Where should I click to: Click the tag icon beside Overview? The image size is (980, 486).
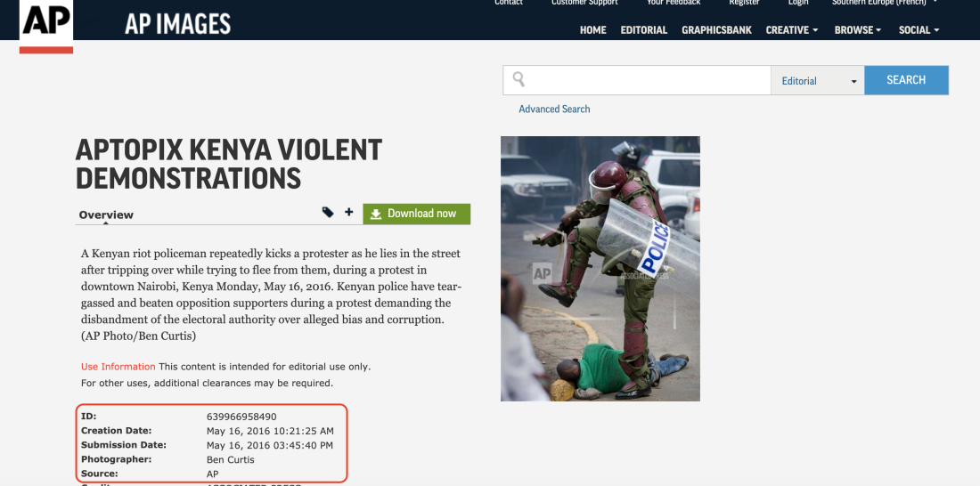pyautogui.click(x=328, y=213)
